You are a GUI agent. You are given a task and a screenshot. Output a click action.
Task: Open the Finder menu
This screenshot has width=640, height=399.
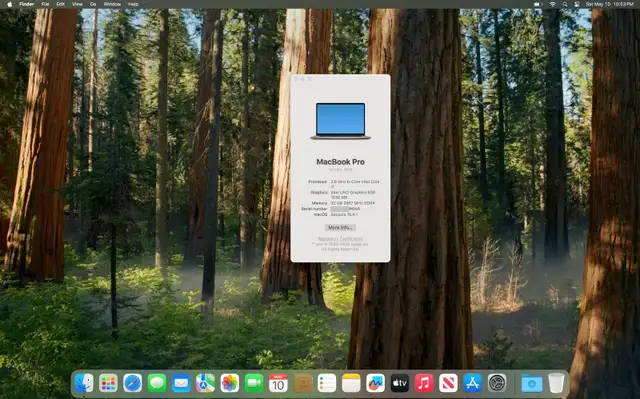click(27, 4)
